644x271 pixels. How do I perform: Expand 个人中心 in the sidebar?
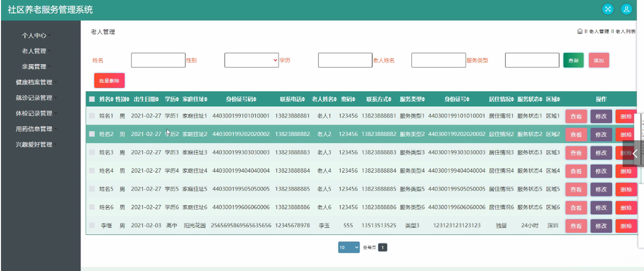point(36,35)
